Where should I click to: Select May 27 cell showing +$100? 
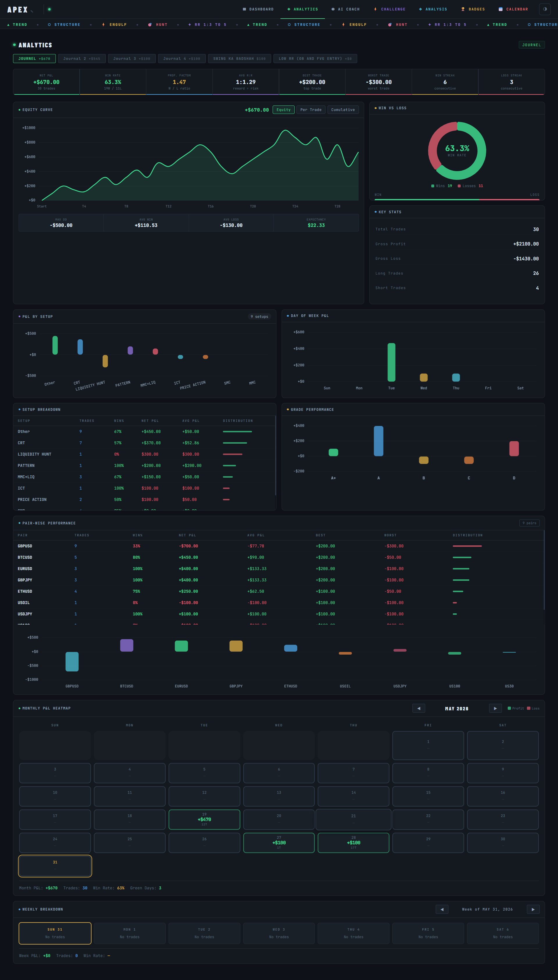[x=279, y=843]
